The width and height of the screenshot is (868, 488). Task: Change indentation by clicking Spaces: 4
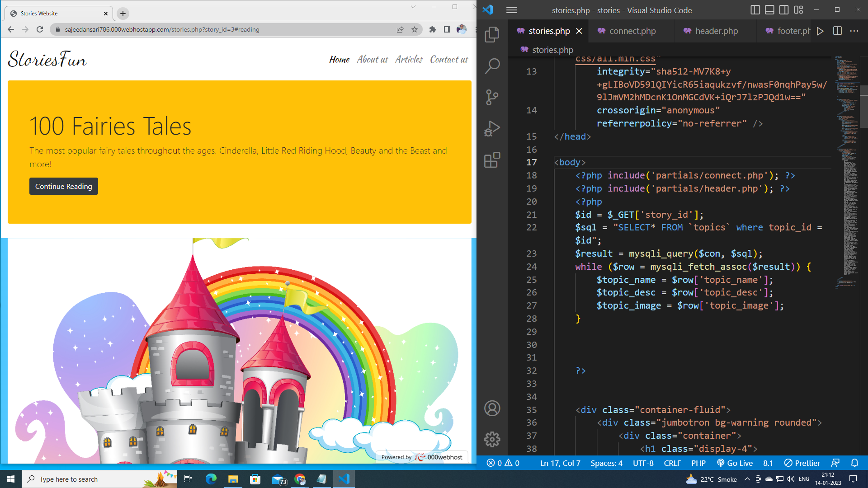click(606, 463)
